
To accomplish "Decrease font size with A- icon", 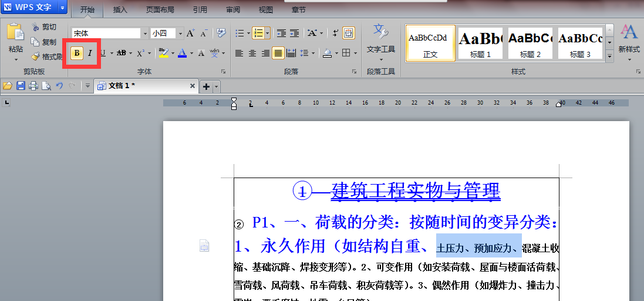I will click(204, 34).
